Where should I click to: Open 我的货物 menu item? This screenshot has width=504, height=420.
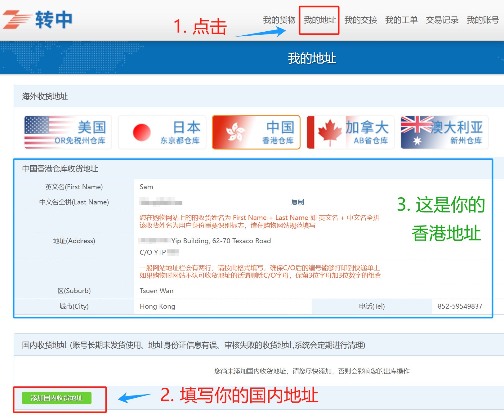(279, 20)
